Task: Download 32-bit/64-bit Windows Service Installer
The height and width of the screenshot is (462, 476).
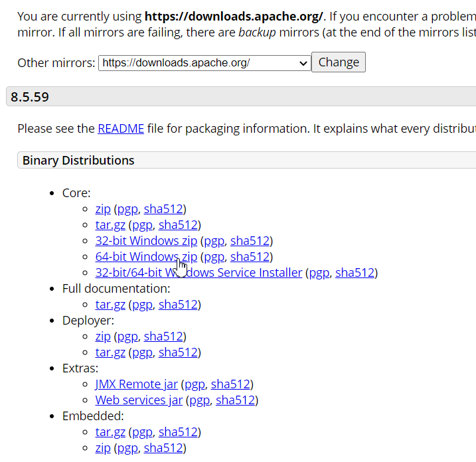Action: point(199,273)
